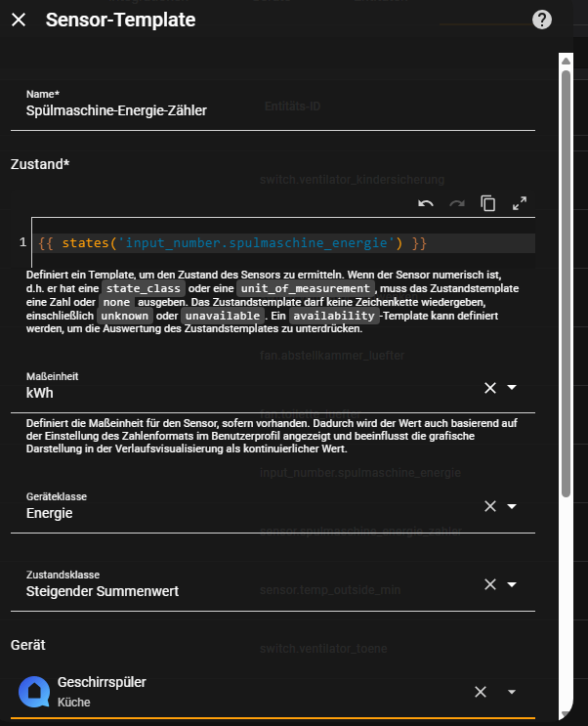Image resolution: width=588 pixels, height=726 pixels.
Task: Click the Geschirrspüler device icon
Action: click(34, 692)
